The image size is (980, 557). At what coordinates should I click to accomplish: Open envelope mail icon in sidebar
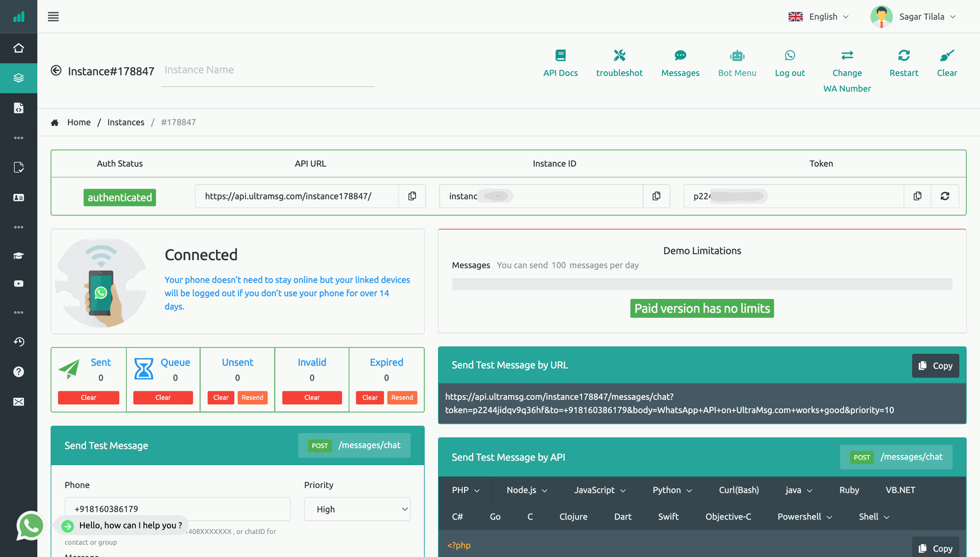[18, 402]
